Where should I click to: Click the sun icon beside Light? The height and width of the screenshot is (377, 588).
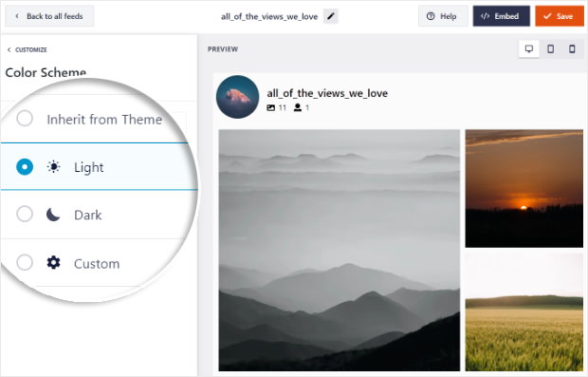53,166
